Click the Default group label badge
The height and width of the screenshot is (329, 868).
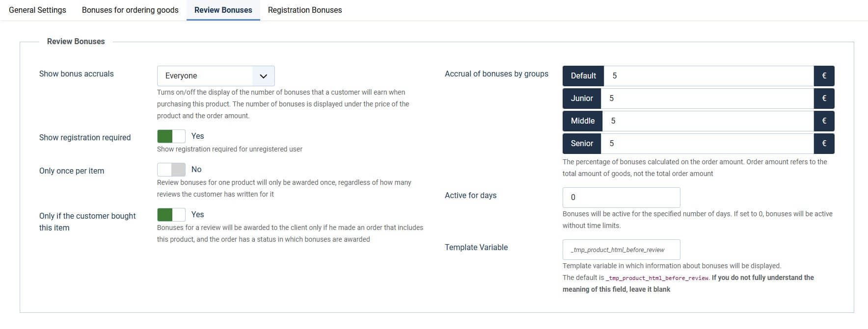coord(583,76)
